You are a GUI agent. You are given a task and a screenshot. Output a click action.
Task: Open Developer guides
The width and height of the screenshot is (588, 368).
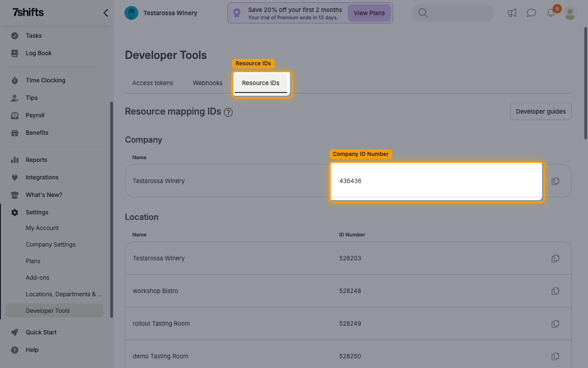(x=541, y=111)
